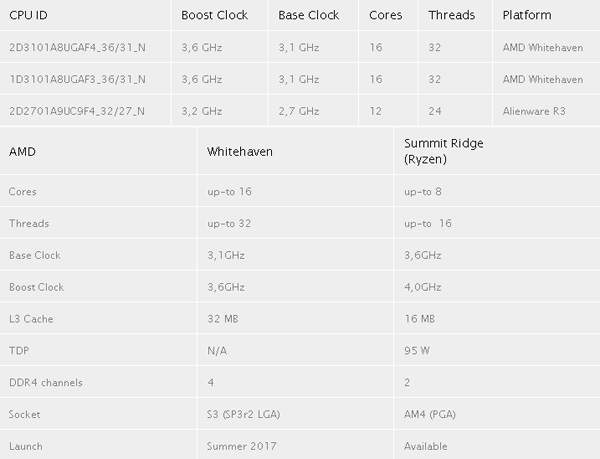Select CPU ID 1D3101A8UGAF3_36/31_N
Viewport: 600px width, 459px height.
click(x=78, y=79)
